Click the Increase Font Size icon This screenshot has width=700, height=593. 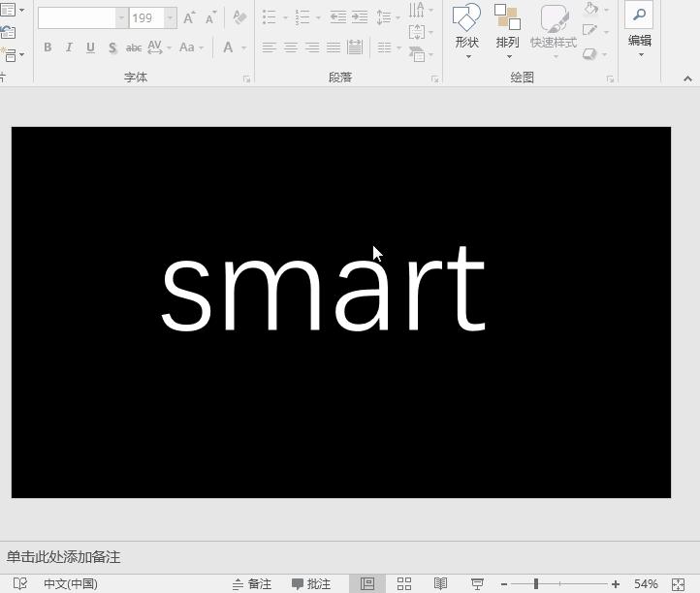pyautogui.click(x=189, y=17)
